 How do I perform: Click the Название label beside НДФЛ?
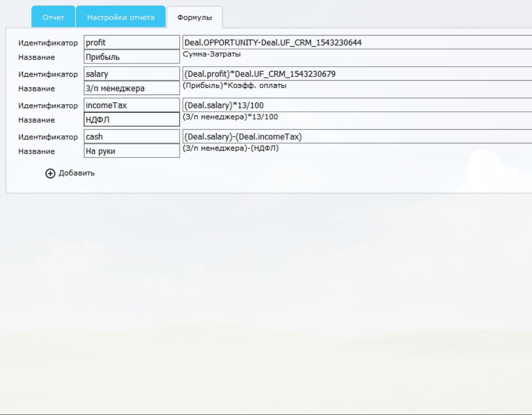(x=36, y=120)
